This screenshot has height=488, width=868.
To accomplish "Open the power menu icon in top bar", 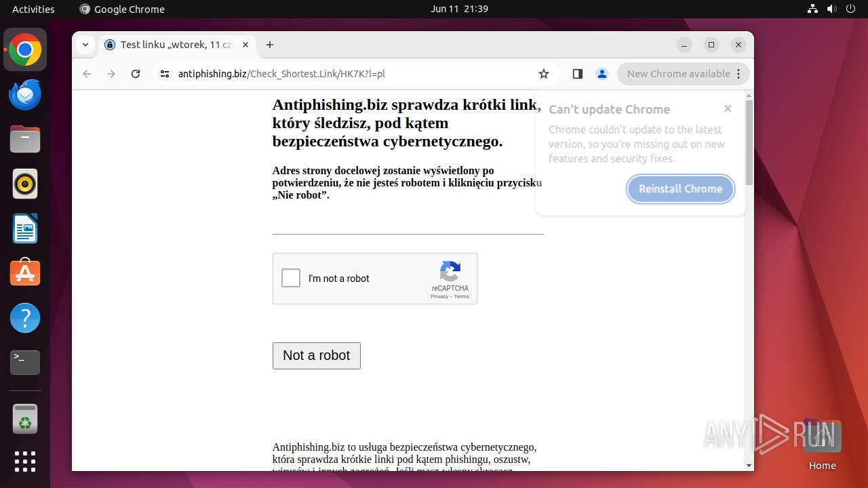I will click(x=851, y=9).
